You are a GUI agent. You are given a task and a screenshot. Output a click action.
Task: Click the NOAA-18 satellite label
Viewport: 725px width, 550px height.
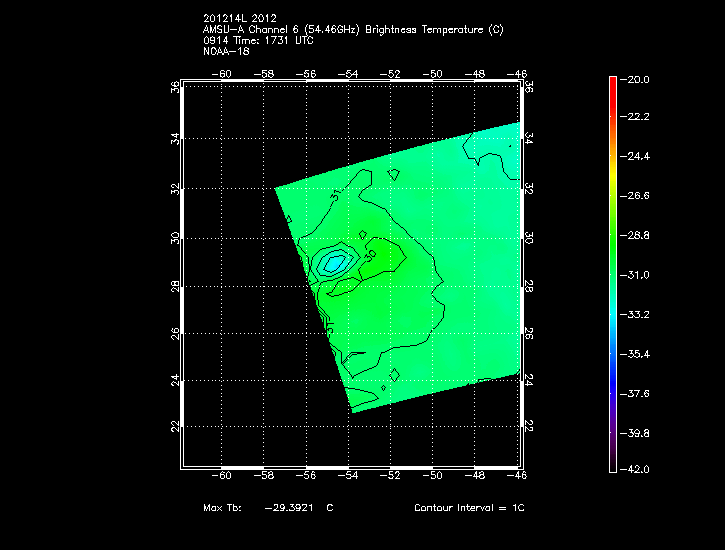click(x=226, y=50)
